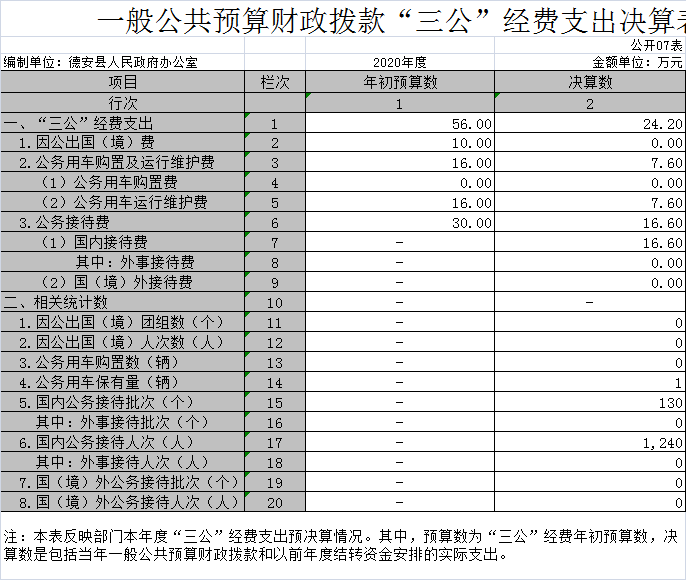Click the 行次 header cell
The image size is (686, 580).
(x=122, y=103)
